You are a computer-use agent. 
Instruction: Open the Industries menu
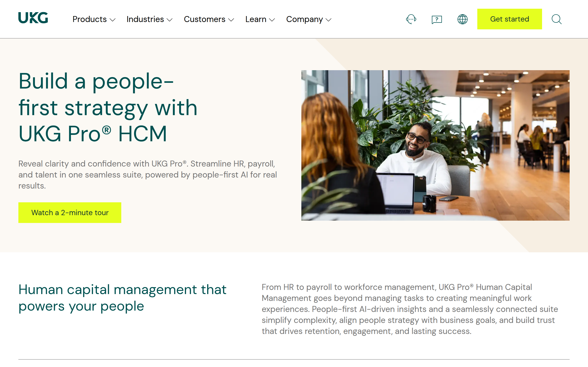(150, 19)
